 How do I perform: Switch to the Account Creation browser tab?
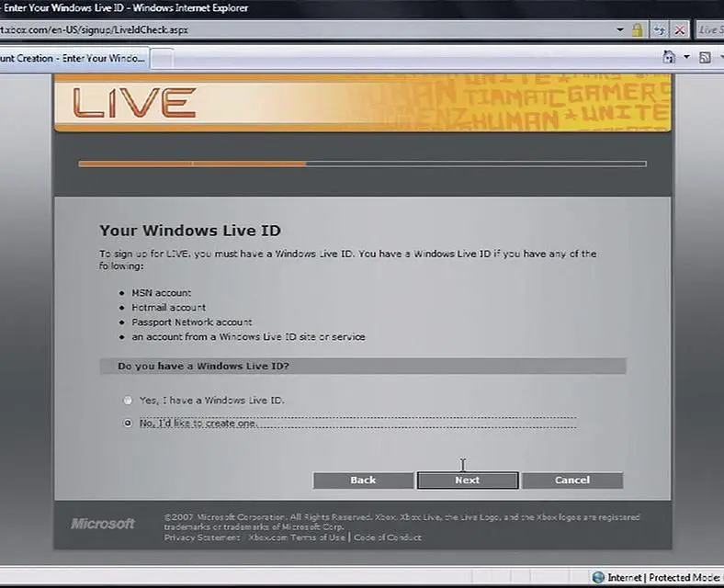(x=74, y=59)
